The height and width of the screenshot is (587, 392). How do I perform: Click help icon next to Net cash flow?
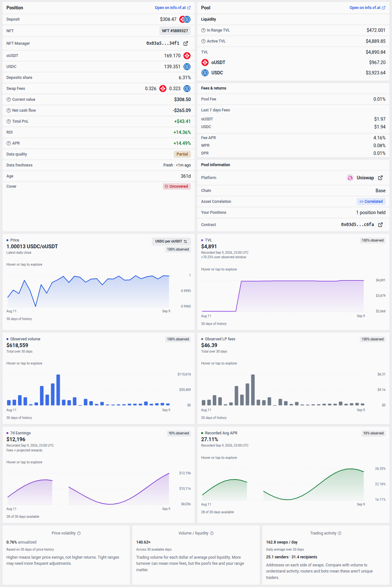coord(9,110)
